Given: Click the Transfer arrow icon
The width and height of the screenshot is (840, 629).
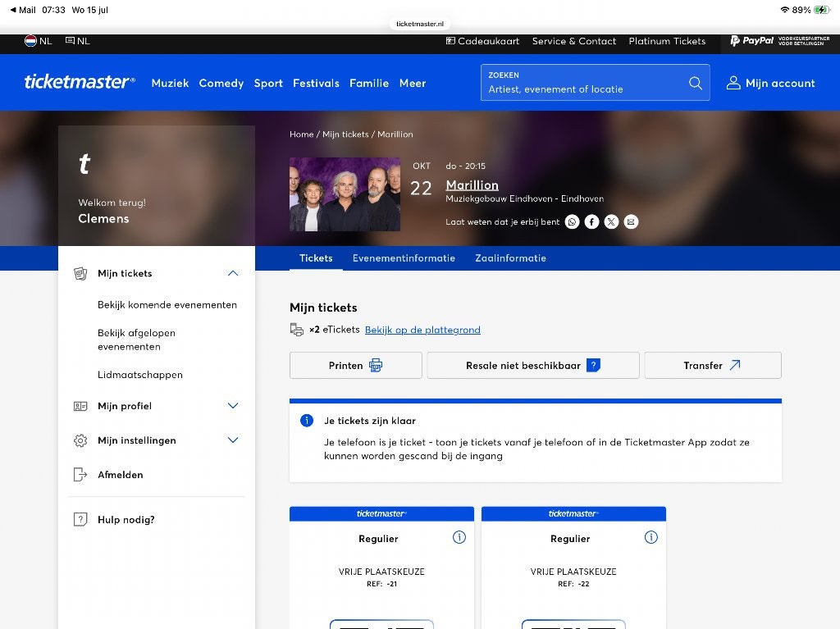Looking at the screenshot, I should 735,365.
